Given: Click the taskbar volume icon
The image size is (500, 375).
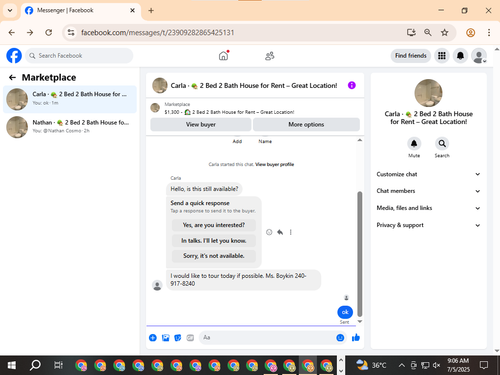Looking at the screenshot, I should (436, 366).
